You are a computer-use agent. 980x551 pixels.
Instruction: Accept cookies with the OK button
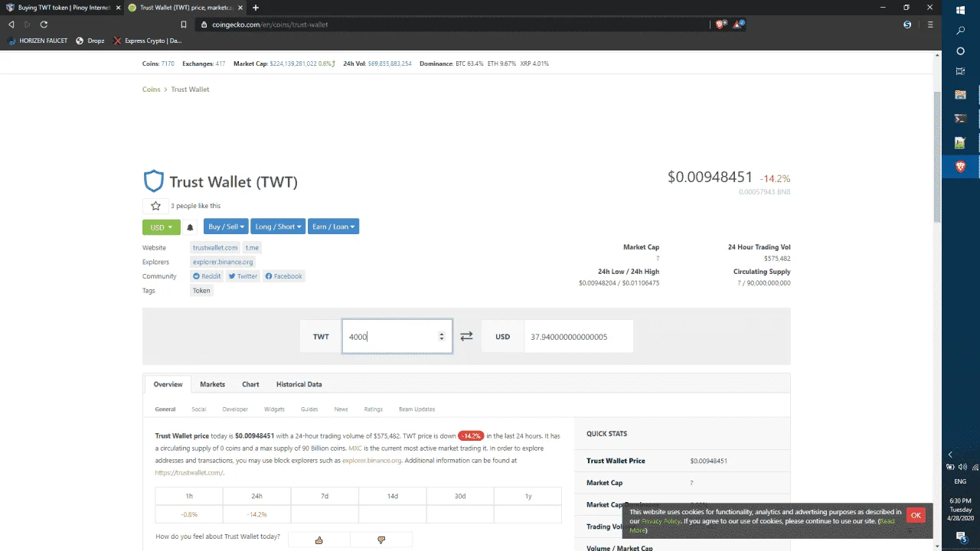[916, 516]
